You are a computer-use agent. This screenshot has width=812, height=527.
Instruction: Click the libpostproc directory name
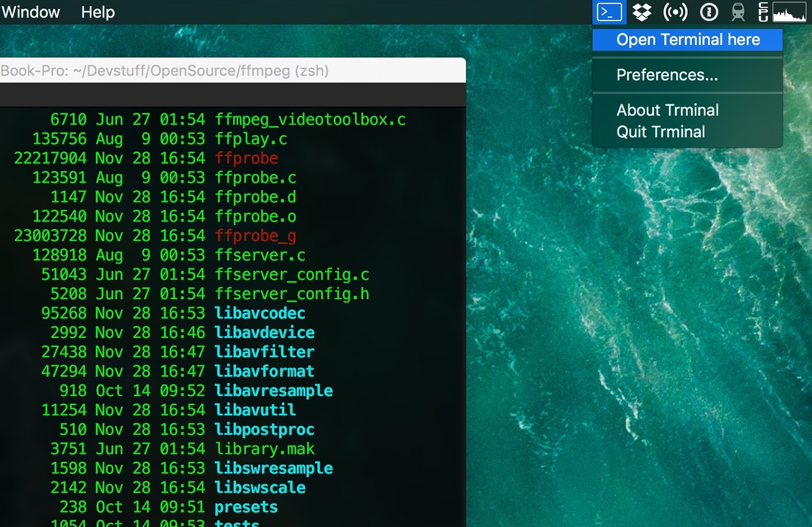264,429
